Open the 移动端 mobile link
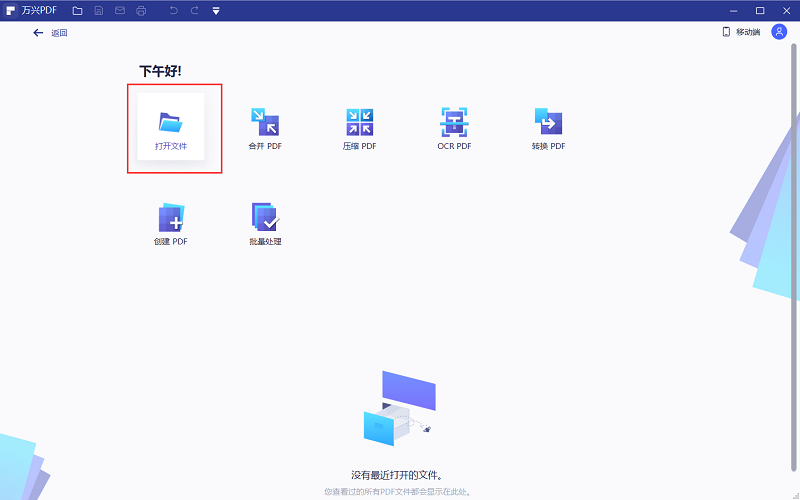This screenshot has width=800, height=500. (x=741, y=32)
